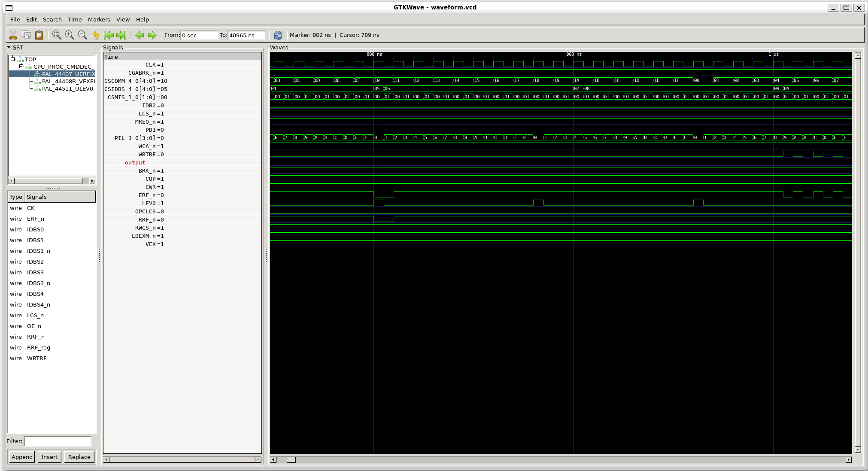Image resolution: width=868 pixels, height=471 pixels.
Task: Select the CSCOMM_4_0[4:0] signal name
Action: click(130, 81)
